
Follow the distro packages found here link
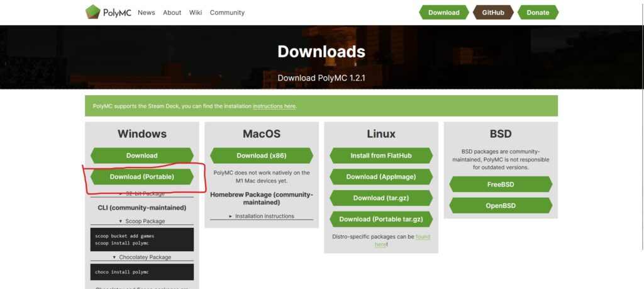(x=423, y=237)
